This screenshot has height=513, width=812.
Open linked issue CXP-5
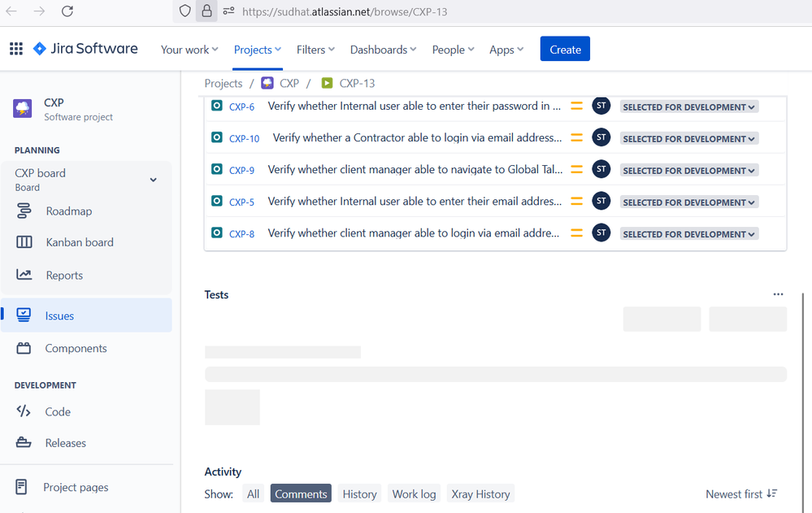click(242, 202)
